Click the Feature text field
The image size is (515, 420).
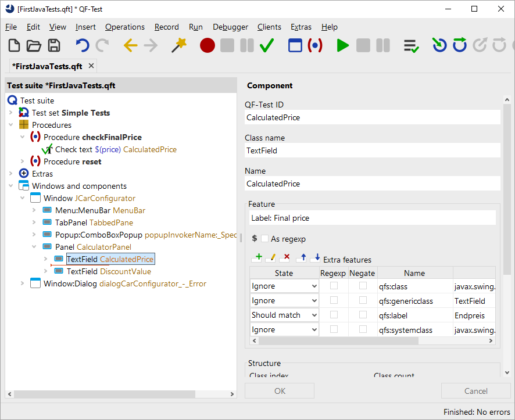coord(373,218)
